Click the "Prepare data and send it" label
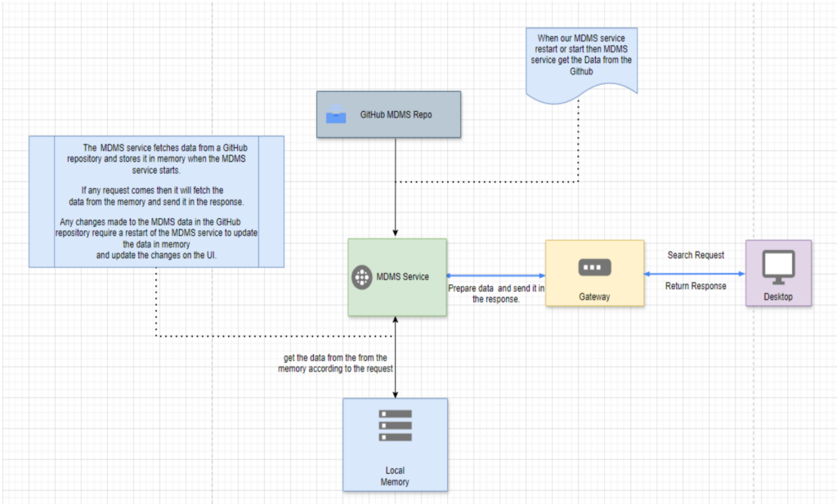 tap(496, 294)
